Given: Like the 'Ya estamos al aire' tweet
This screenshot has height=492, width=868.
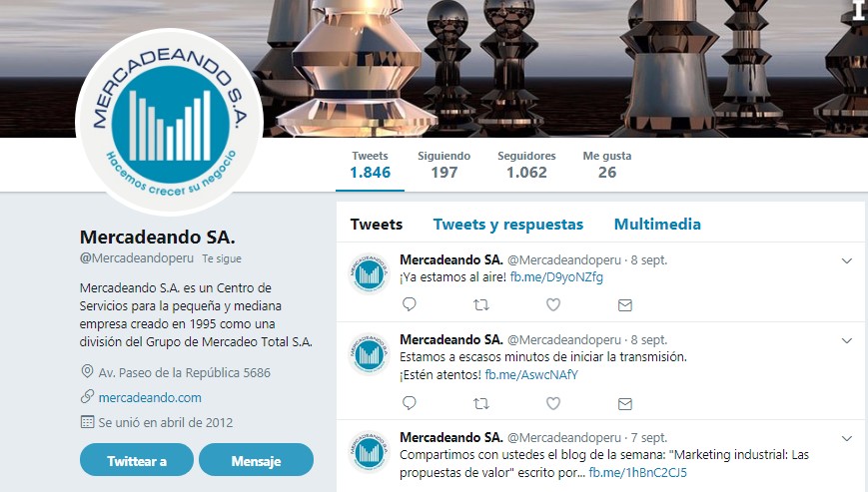Looking at the screenshot, I should 553,304.
